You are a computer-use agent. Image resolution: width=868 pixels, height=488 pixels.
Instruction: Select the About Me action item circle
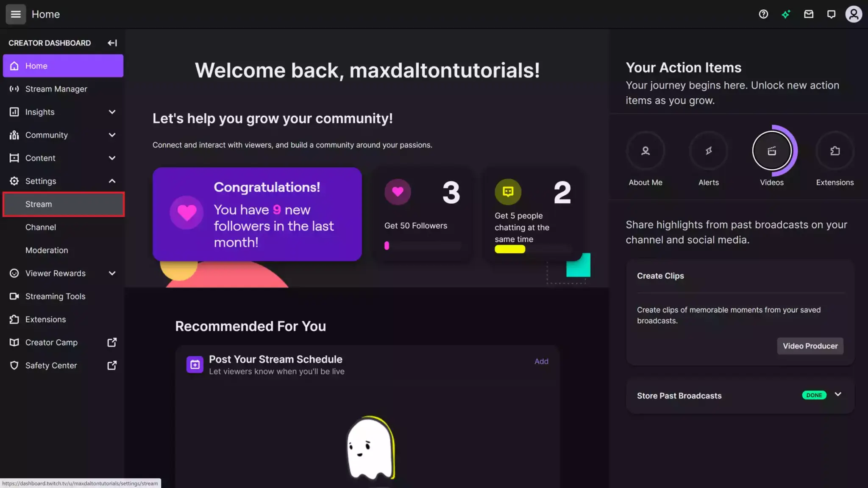click(x=645, y=151)
